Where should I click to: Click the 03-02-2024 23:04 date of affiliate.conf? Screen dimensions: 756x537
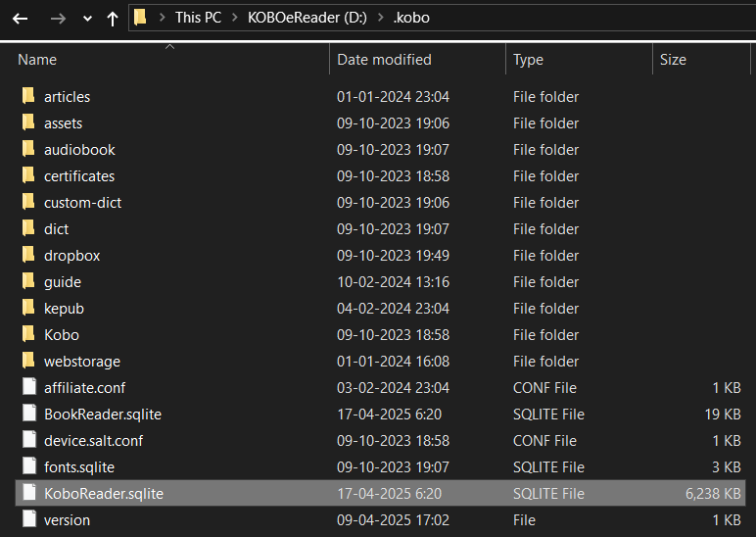coord(393,388)
